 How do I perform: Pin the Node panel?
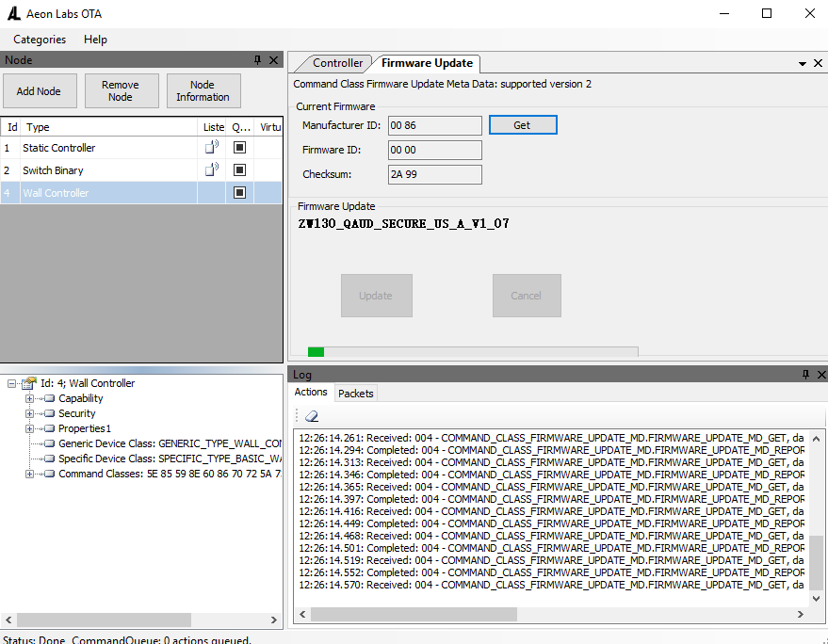pyautogui.click(x=257, y=60)
